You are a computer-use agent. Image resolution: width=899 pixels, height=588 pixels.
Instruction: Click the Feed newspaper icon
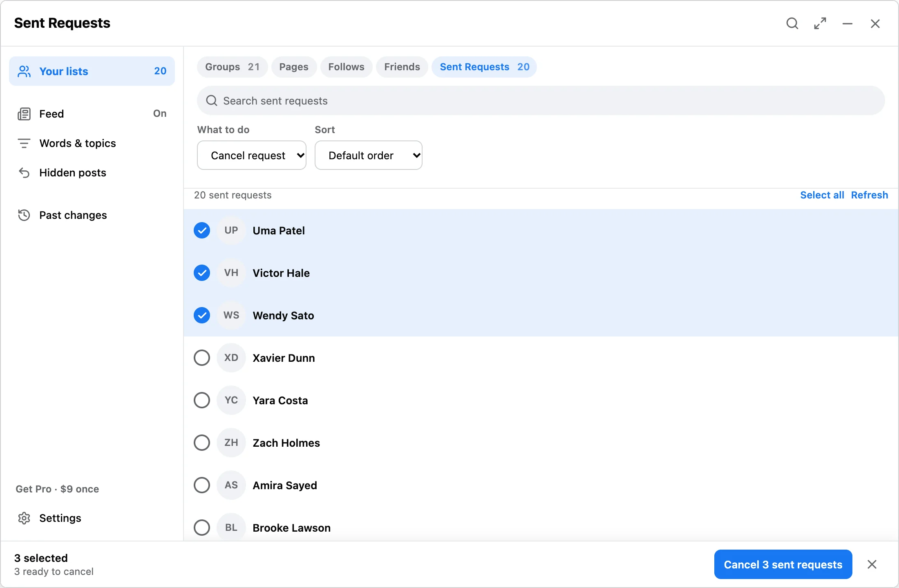pos(24,114)
